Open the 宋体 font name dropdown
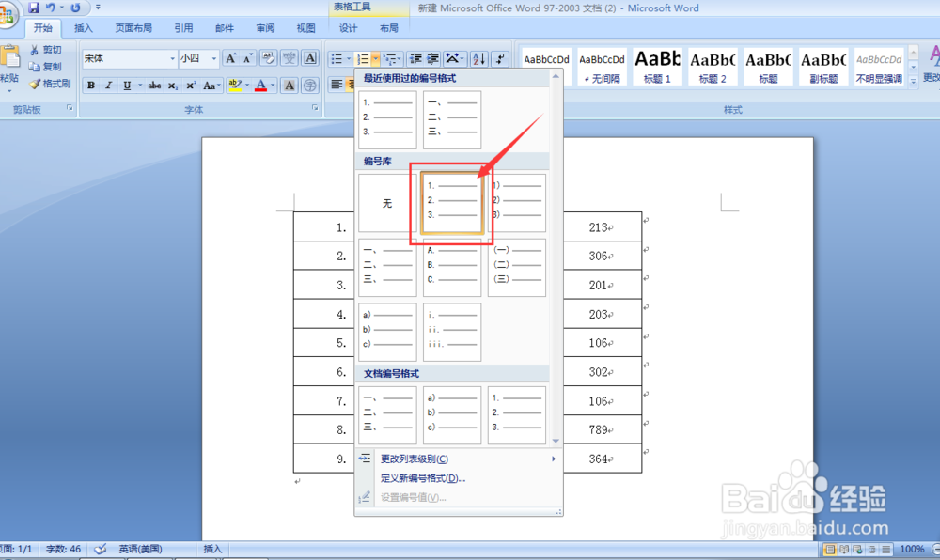The image size is (940, 560). point(172,58)
